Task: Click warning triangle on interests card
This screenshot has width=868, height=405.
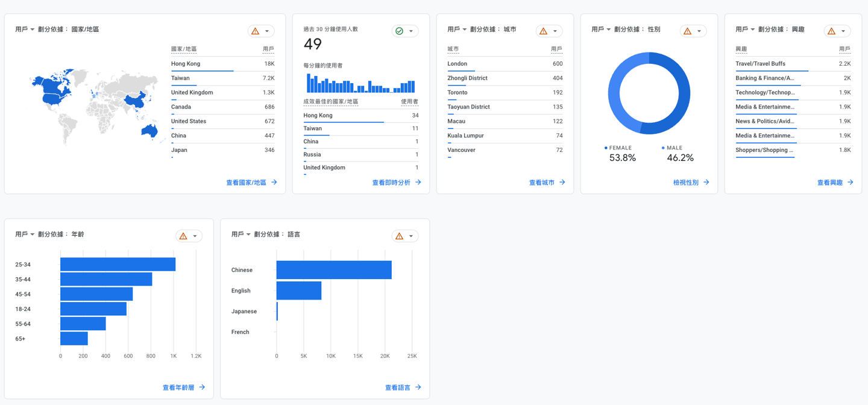Action: click(832, 31)
